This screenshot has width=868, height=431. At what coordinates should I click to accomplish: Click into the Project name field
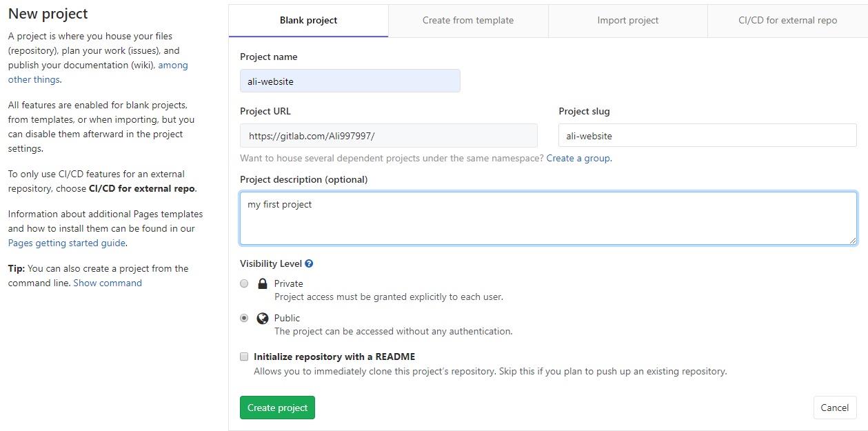pos(350,81)
